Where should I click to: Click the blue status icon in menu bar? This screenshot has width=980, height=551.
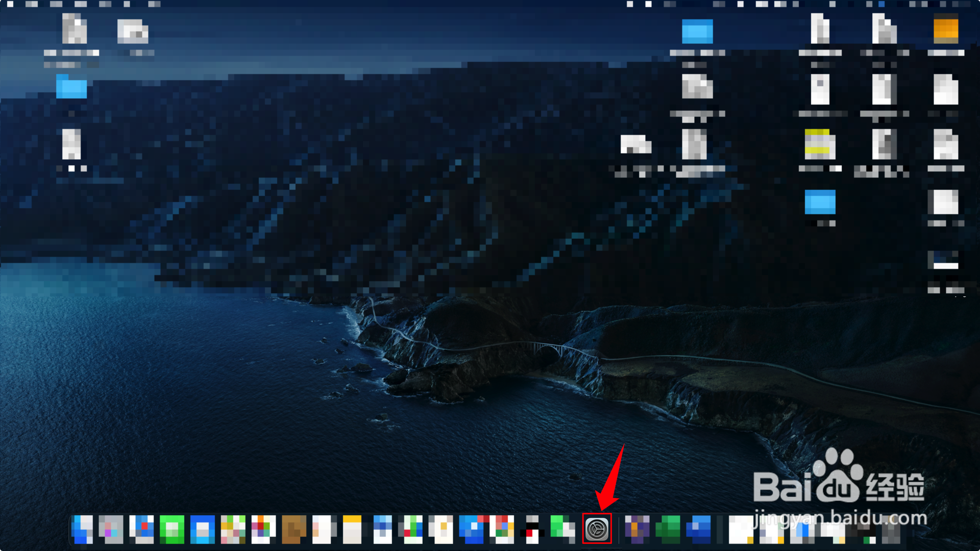(x=881, y=4)
